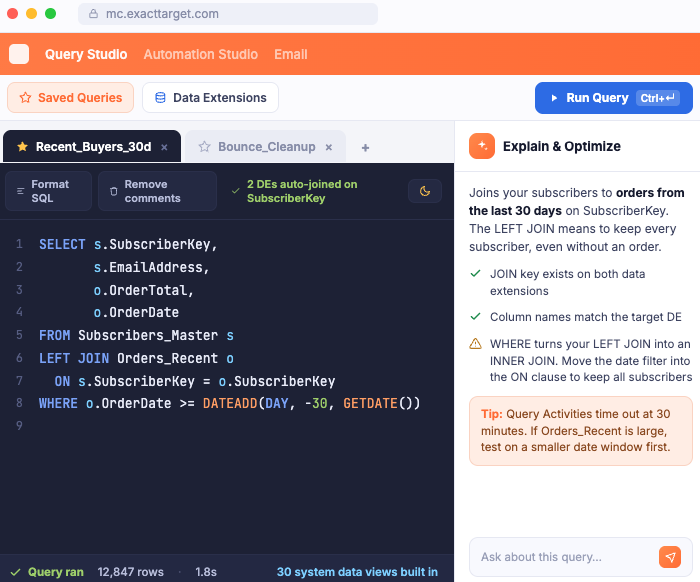Add a new query tab
The image size is (700, 582).
point(365,148)
